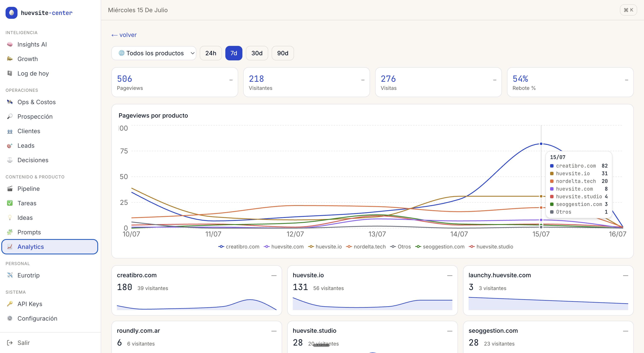Click the roundly.com.ar card
644x353 pixels.
(197, 337)
